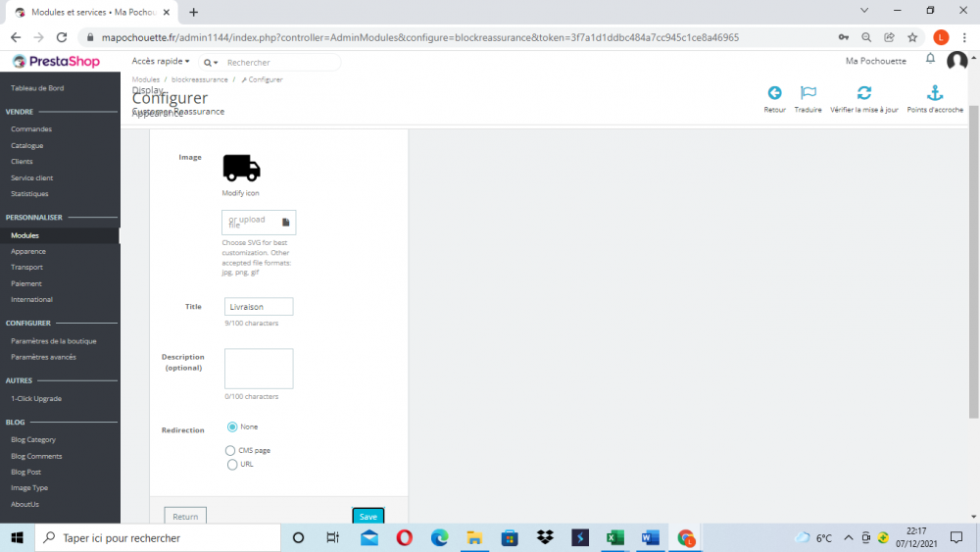980x552 pixels.
Task: Click the page vertical scrollbar
Action: click(x=974, y=263)
